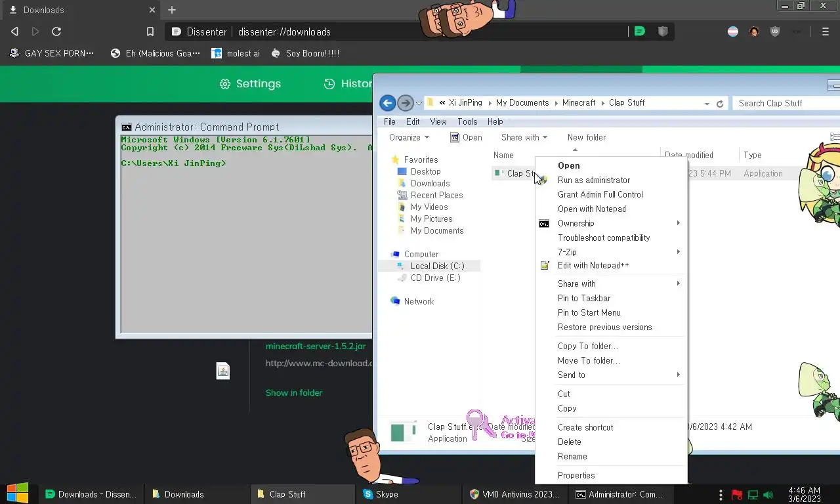This screenshot has height=504, width=840.
Task: Click the volume speaker tray icon
Action: [768, 495]
